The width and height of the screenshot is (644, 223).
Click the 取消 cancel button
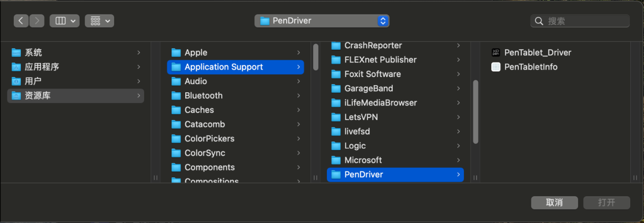pos(554,203)
